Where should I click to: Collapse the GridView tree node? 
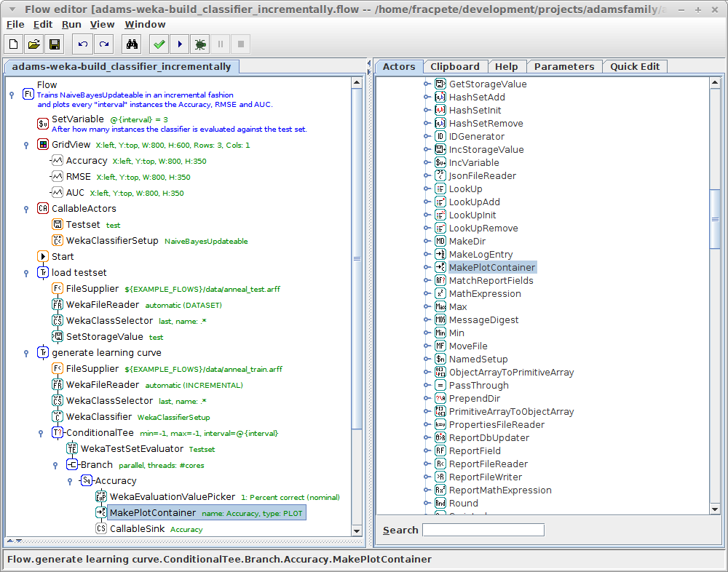pos(26,145)
